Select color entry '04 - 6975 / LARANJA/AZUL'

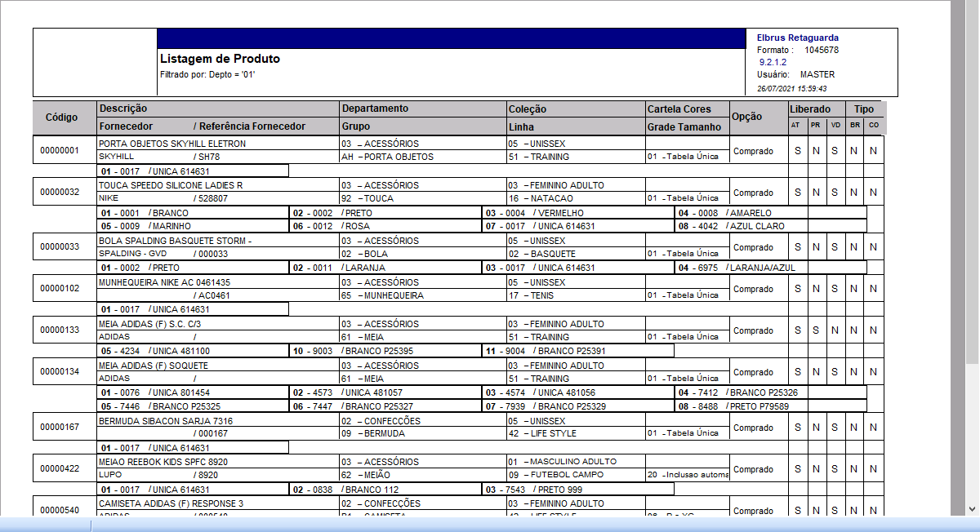click(x=737, y=268)
